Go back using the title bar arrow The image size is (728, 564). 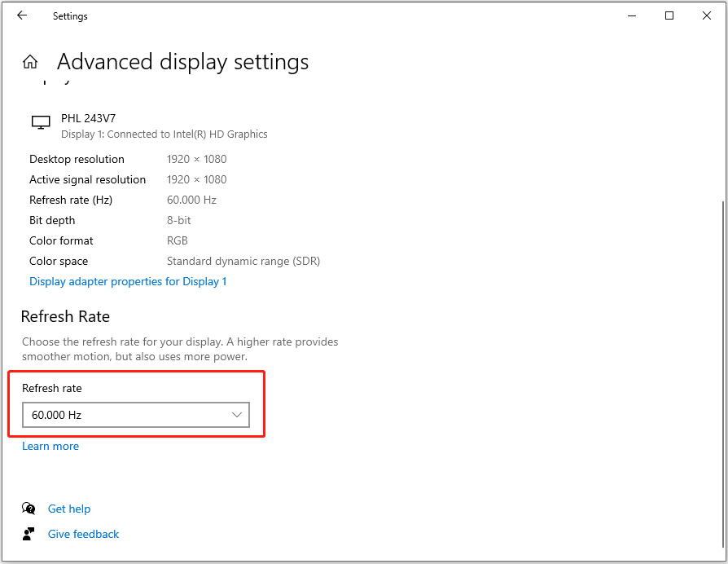(22, 15)
